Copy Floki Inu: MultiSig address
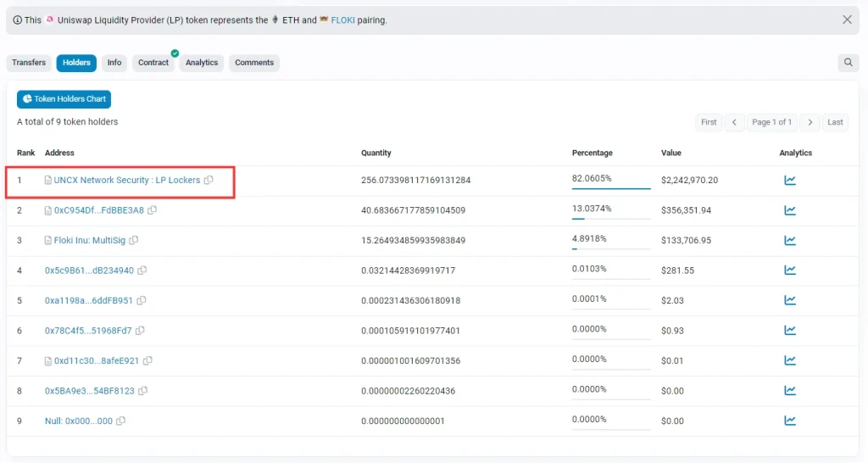The width and height of the screenshot is (868, 463). click(x=133, y=240)
